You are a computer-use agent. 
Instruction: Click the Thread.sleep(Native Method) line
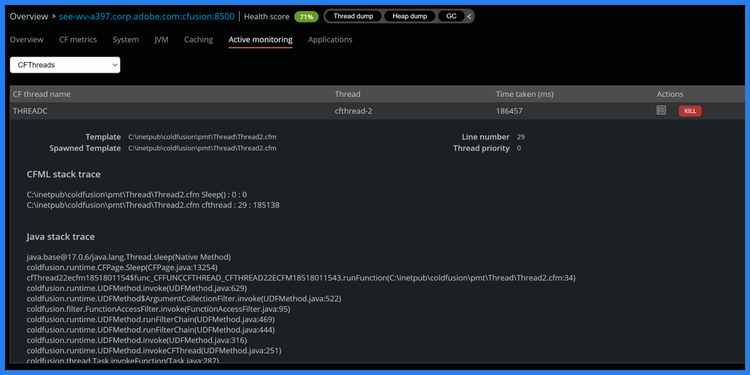(x=129, y=257)
